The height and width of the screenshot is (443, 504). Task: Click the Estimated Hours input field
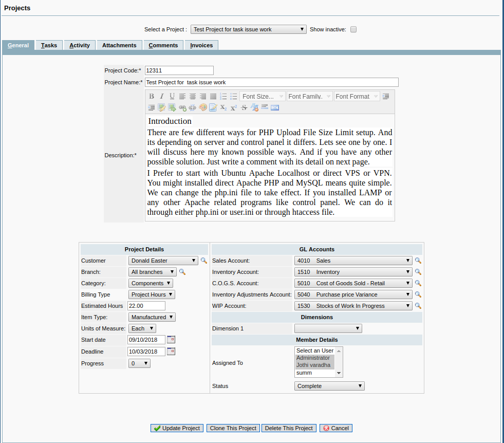[146, 306]
